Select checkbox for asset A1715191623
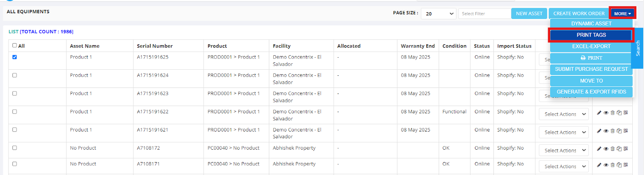 (x=15, y=94)
